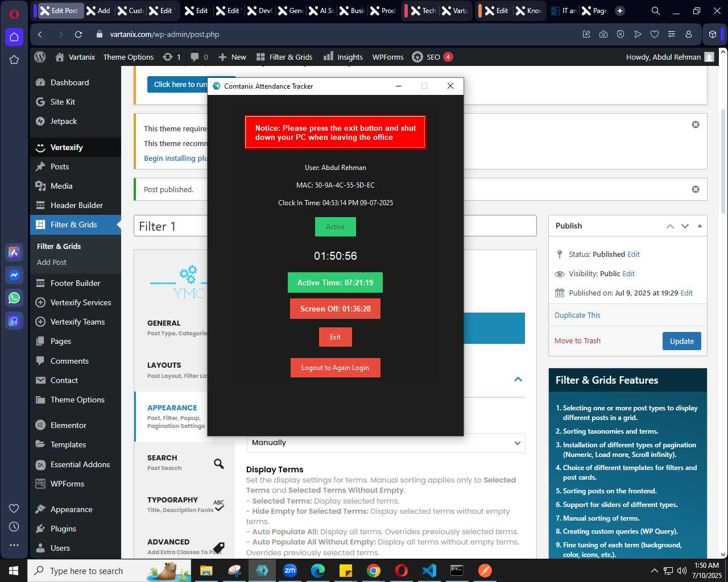Open Opera easy setup icon

coord(671,34)
